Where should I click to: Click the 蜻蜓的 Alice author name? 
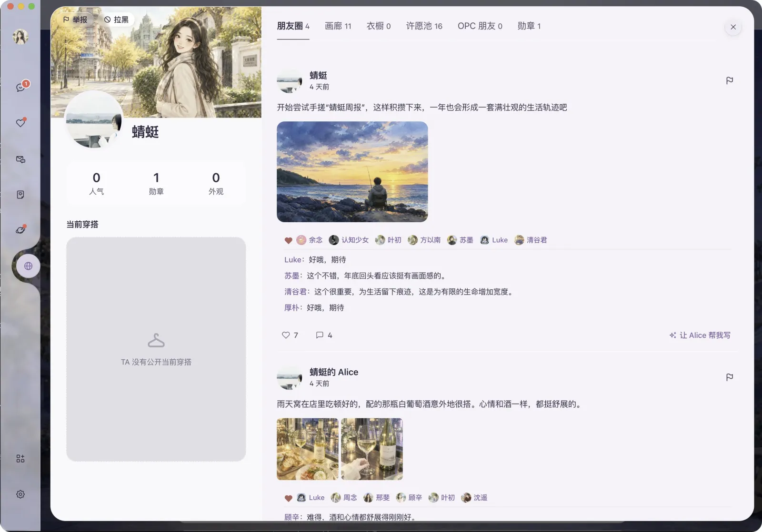point(334,372)
